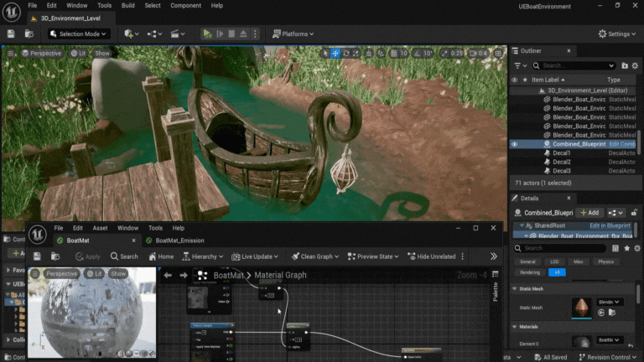Screen dimensions: 644x362
Task: Open the play options three-dot menu
Action: [255, 34]
